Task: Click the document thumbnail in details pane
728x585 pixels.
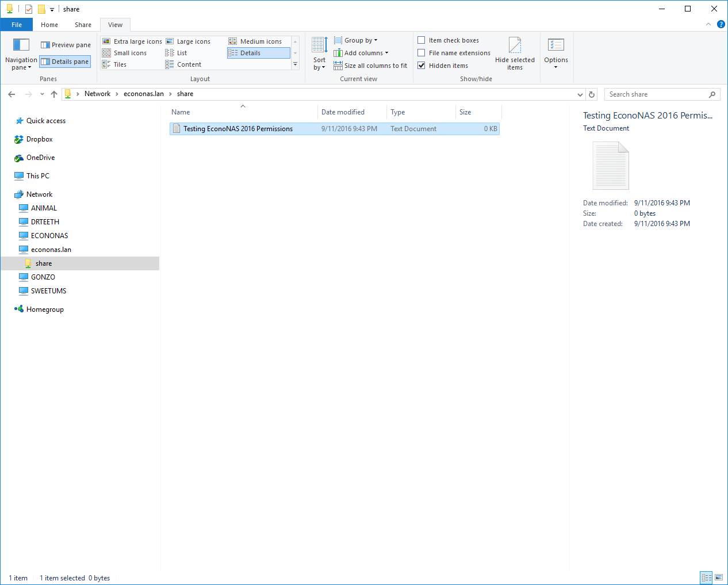Action: (611, 166)
